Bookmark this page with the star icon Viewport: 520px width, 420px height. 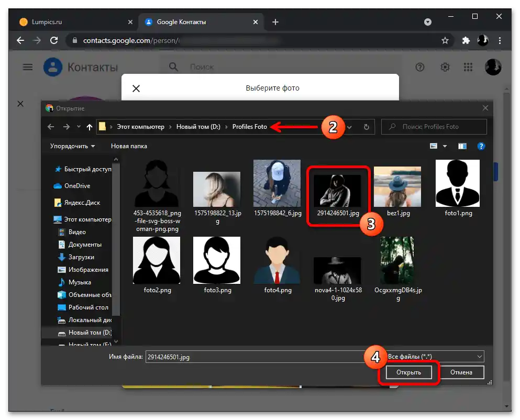pos(445,40)
